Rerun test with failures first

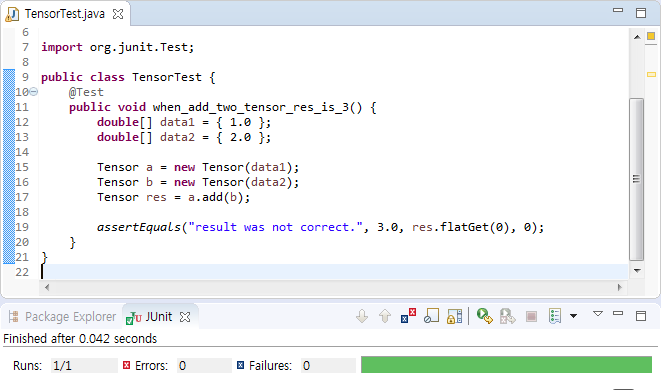click(507, 316)
